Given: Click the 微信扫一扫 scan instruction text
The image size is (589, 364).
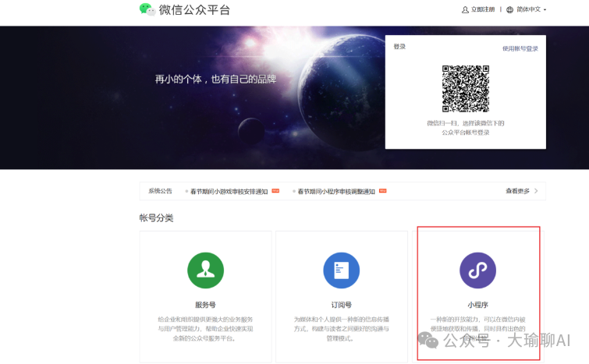Looking at the screenshot, I should (466, 128).
